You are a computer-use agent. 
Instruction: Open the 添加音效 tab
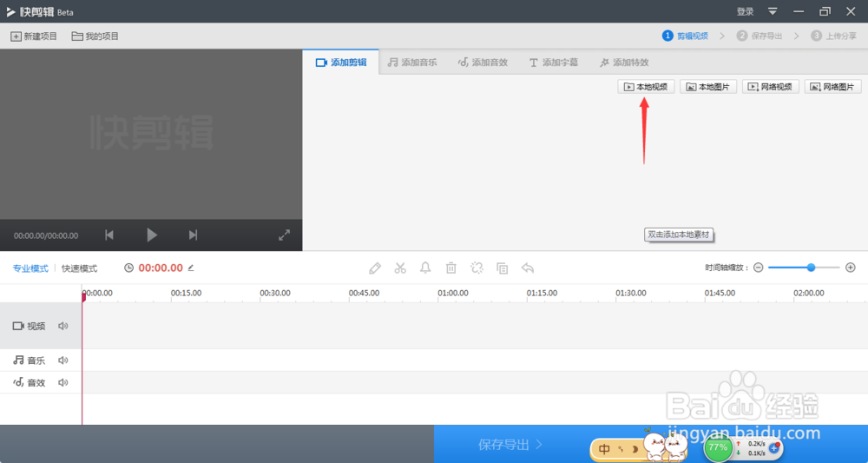[x=483, y=63]
